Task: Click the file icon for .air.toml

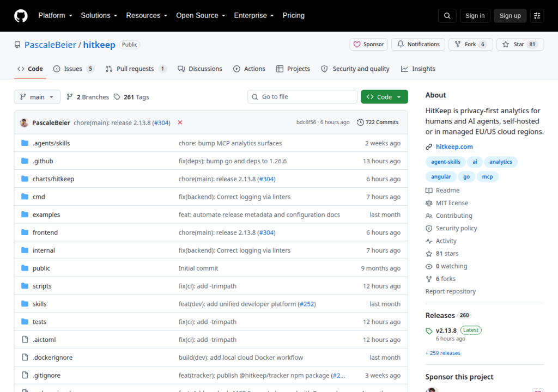Action: (x=25, y=339)
